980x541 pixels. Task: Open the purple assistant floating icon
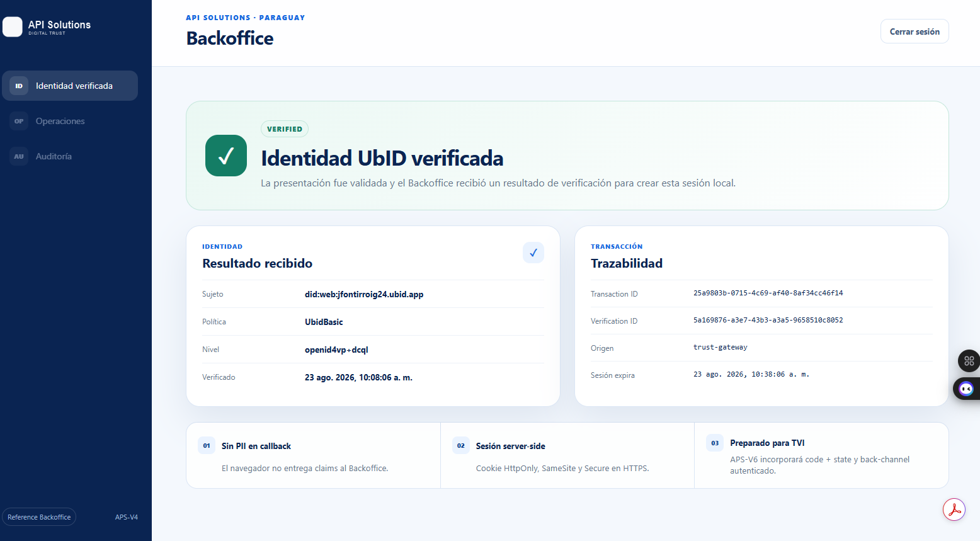[966, 389]
